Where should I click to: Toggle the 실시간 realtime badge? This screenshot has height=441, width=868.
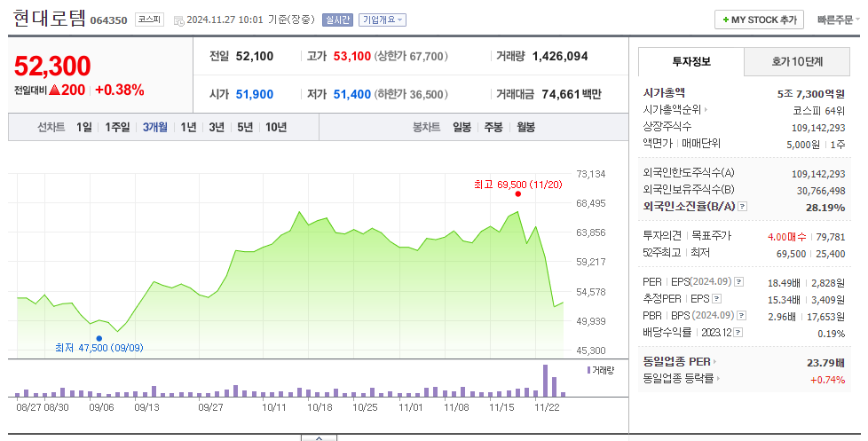pyautogui.click(x=337, y=20)
